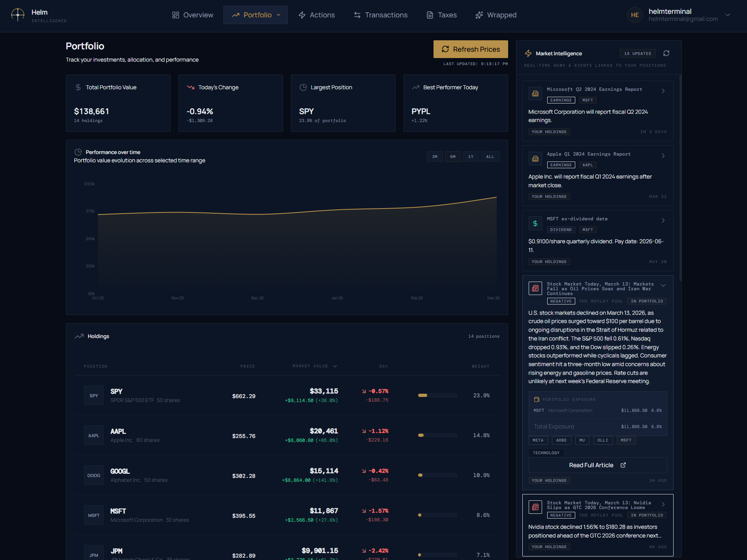Sort holdings by Weight column header

point(480,366)
